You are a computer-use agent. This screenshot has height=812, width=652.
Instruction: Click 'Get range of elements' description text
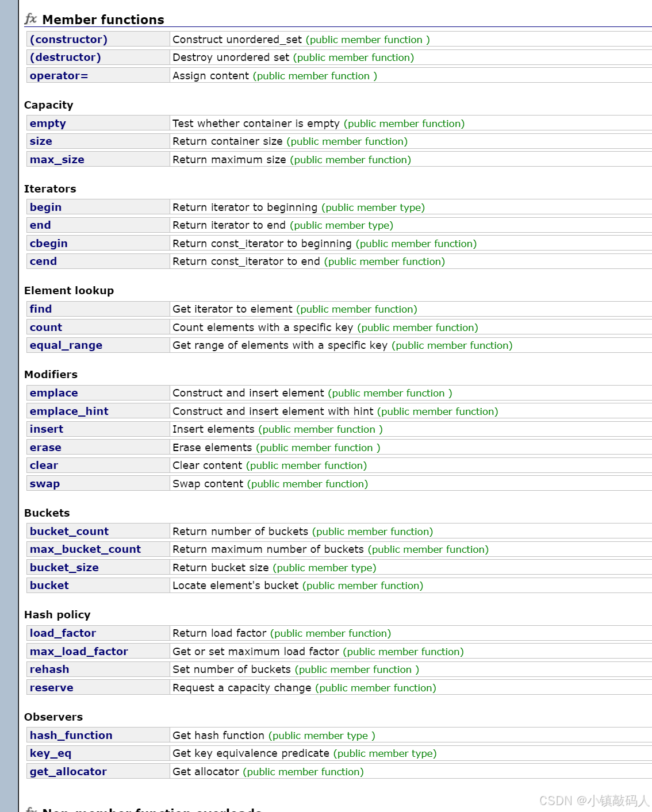[280, 345]
